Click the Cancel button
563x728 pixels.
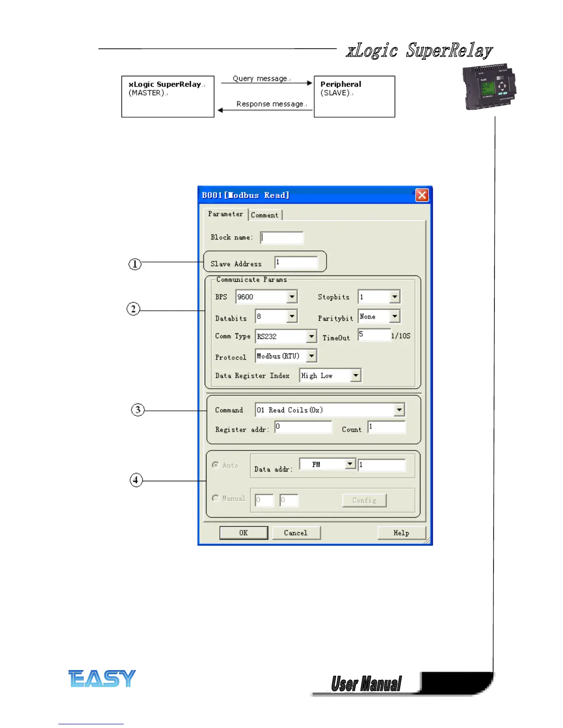pyautogui.click(x=296, y=533)
